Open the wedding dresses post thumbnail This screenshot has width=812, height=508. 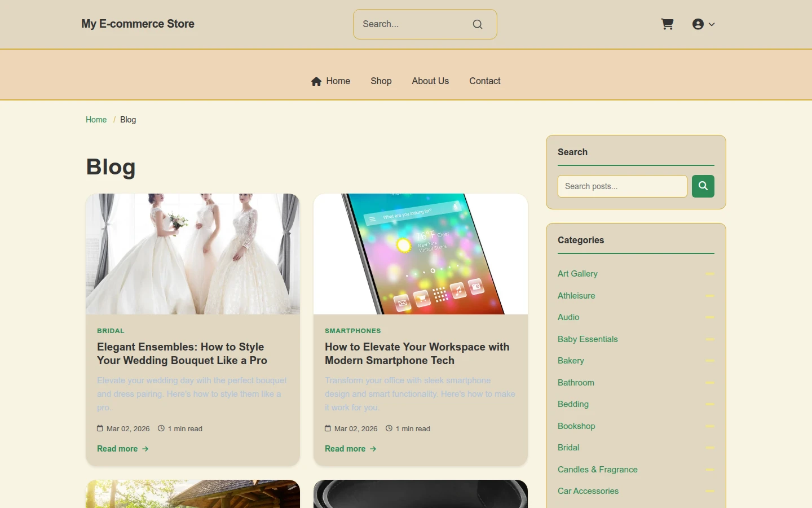click(193, 254)
